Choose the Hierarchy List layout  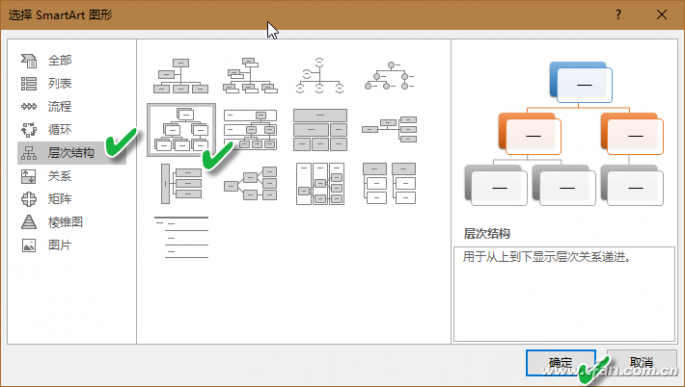point(389,183)
